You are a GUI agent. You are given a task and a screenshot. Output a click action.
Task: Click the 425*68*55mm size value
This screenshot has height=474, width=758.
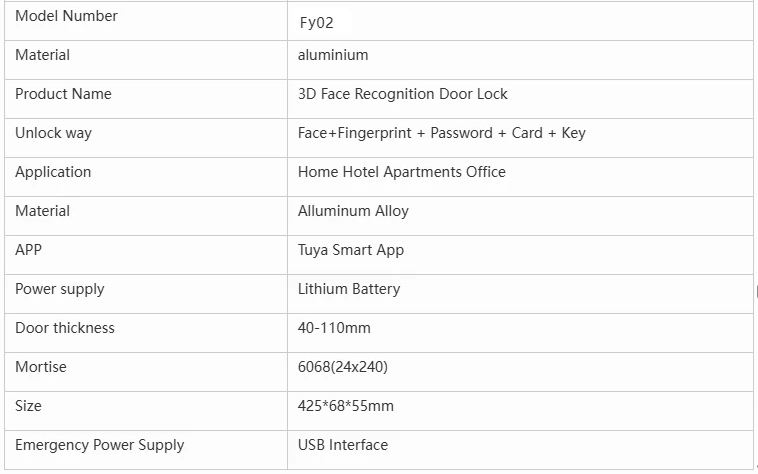[x=345, y=406]
